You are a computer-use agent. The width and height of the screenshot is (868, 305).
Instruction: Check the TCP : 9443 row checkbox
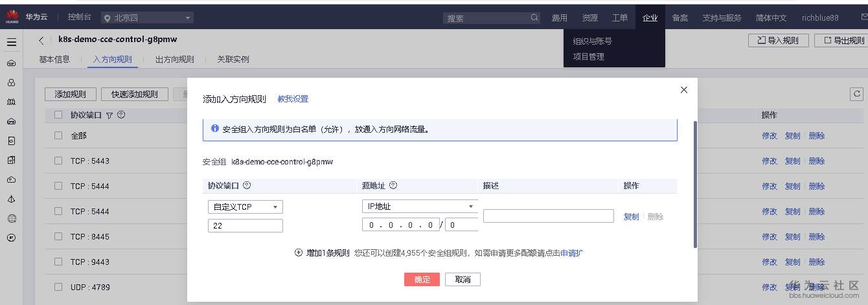58,262
